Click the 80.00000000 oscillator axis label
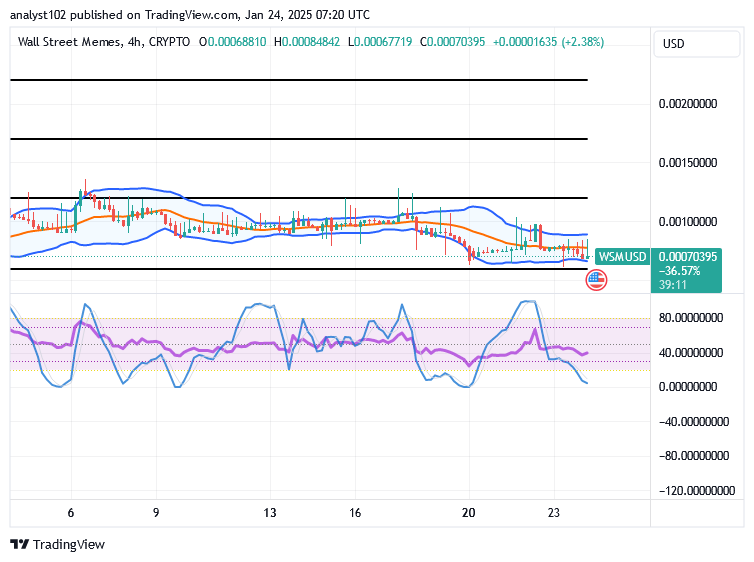 click(691, 318)
